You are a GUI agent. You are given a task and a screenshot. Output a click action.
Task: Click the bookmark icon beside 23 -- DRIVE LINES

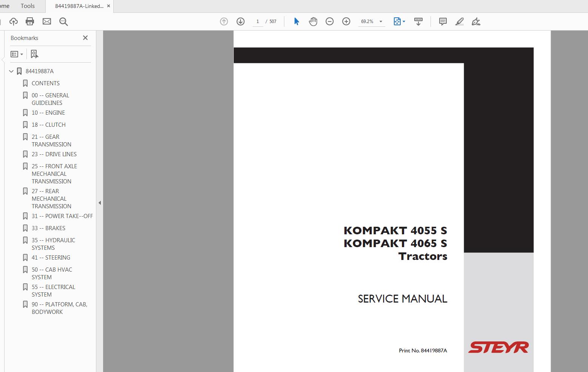pos(25,154)
